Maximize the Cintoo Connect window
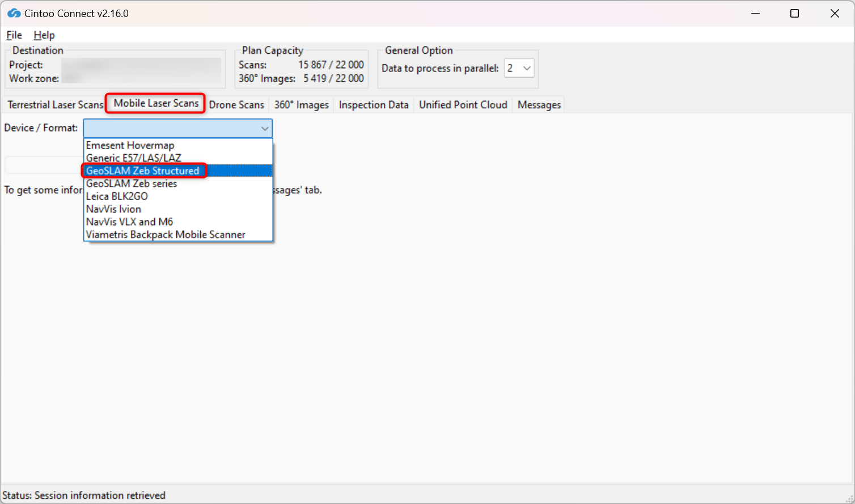This screenshot has width=855, height=504. pos(794,14)
